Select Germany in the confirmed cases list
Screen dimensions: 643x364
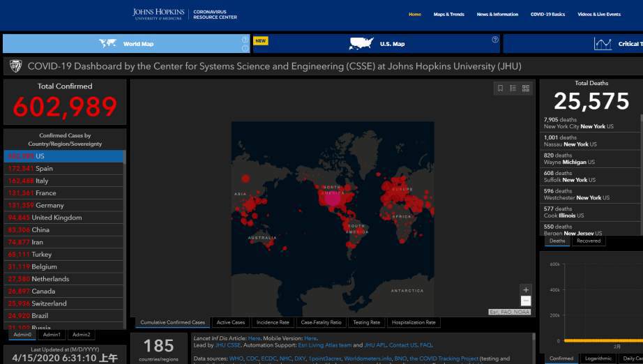(63, 206)
